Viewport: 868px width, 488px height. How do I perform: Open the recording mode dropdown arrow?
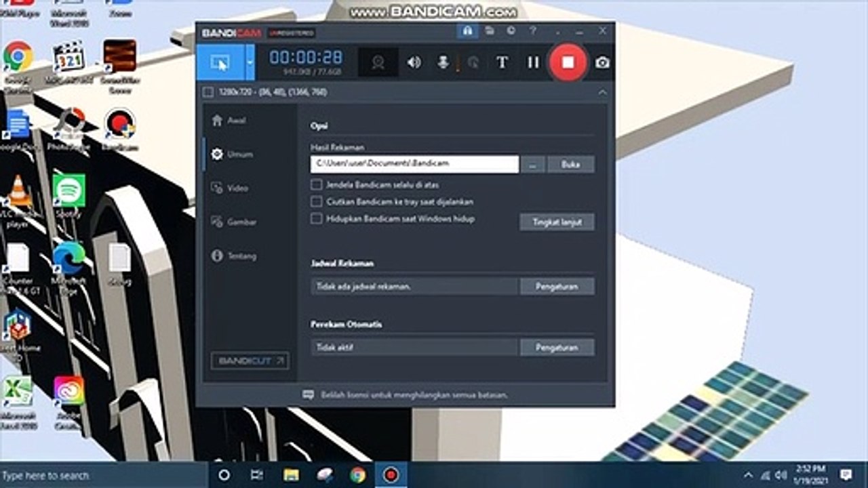[250, 62]
